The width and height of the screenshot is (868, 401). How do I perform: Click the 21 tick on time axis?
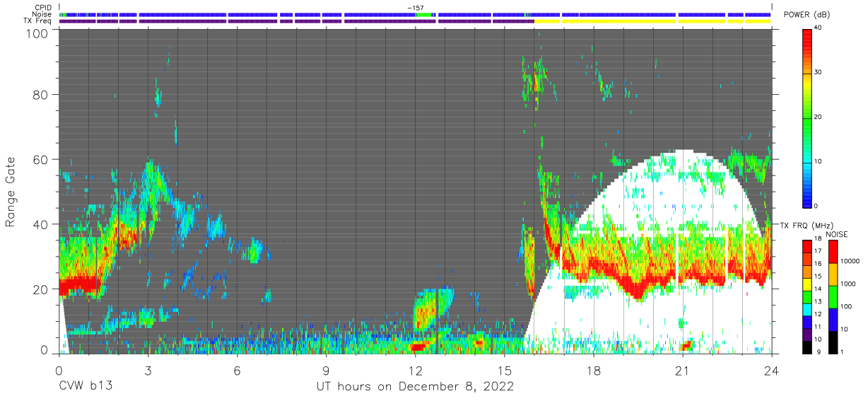(x=682, y=369)
